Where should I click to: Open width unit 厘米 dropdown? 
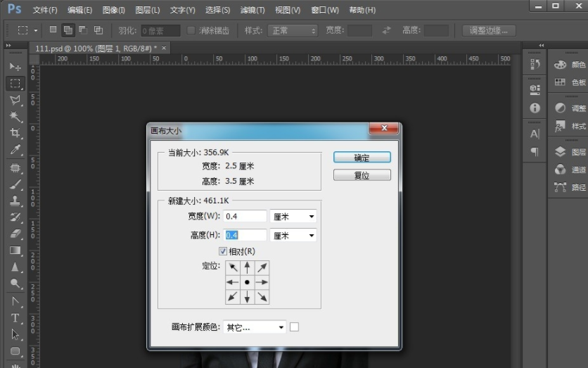point(293,217)
